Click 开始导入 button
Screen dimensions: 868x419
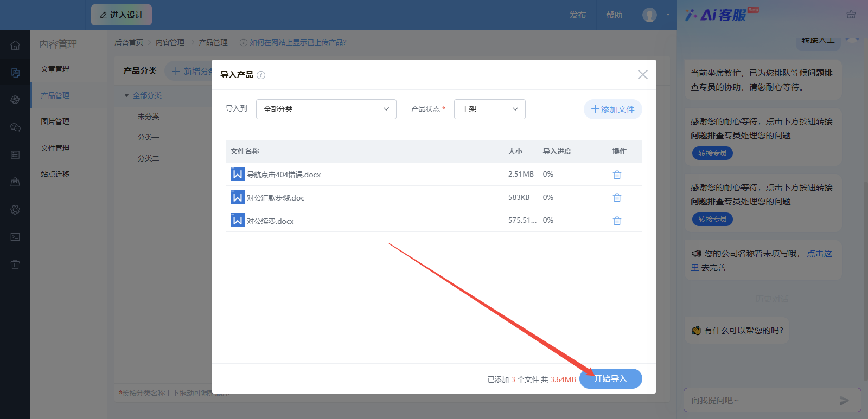(610, 378)
